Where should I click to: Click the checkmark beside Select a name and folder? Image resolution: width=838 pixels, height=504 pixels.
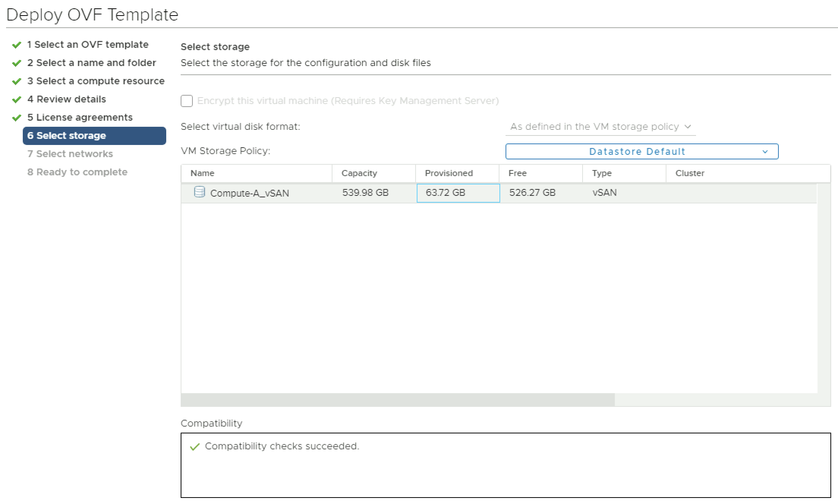tap(16, 63)
